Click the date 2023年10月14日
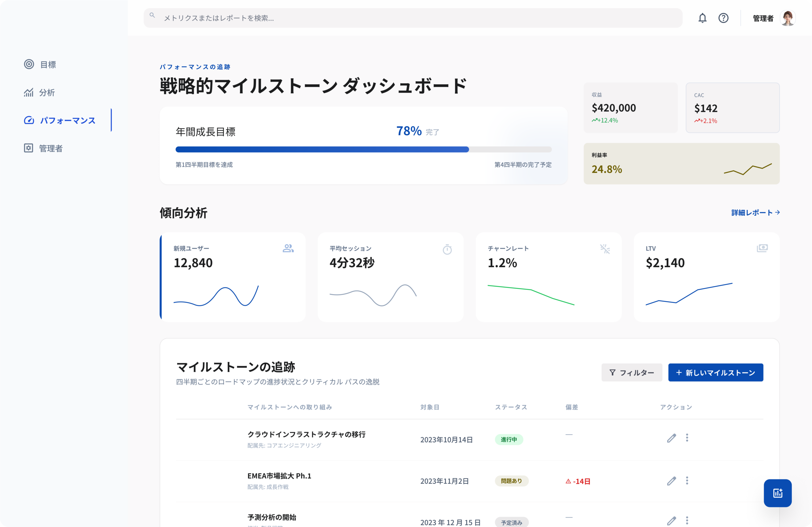Screen dimensions: 812x527 (x=446, y=440)
